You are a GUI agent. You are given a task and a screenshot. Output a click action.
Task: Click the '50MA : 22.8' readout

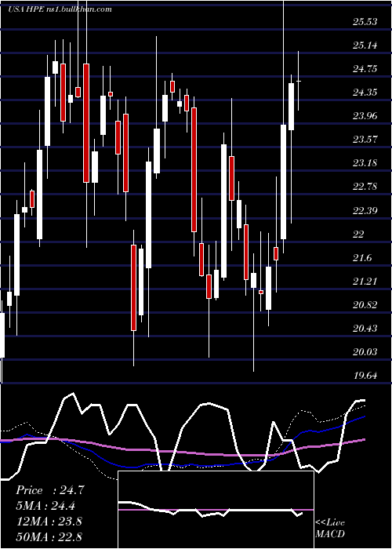click(x=49, y=536)
